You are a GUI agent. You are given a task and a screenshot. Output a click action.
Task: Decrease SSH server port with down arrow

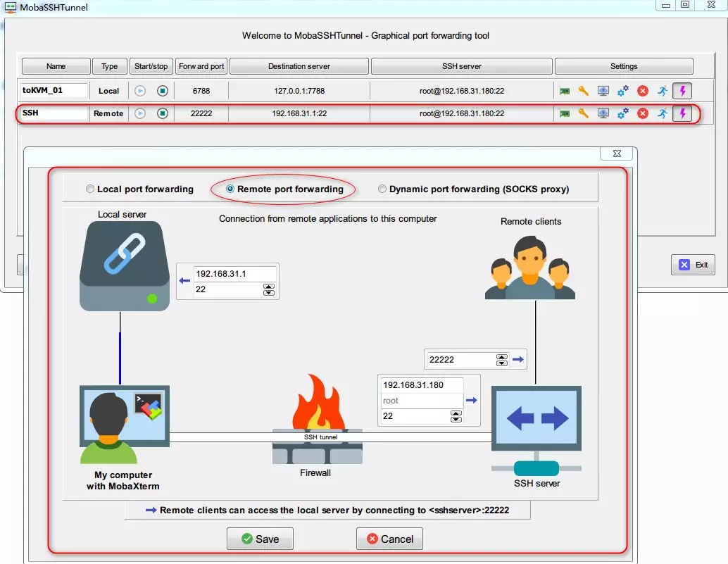(456, 419)
